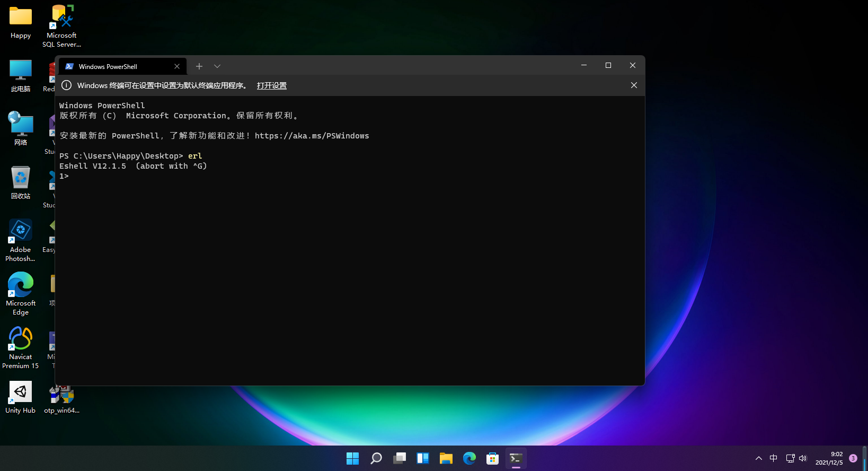Open taskbar Search

[376, 458]
